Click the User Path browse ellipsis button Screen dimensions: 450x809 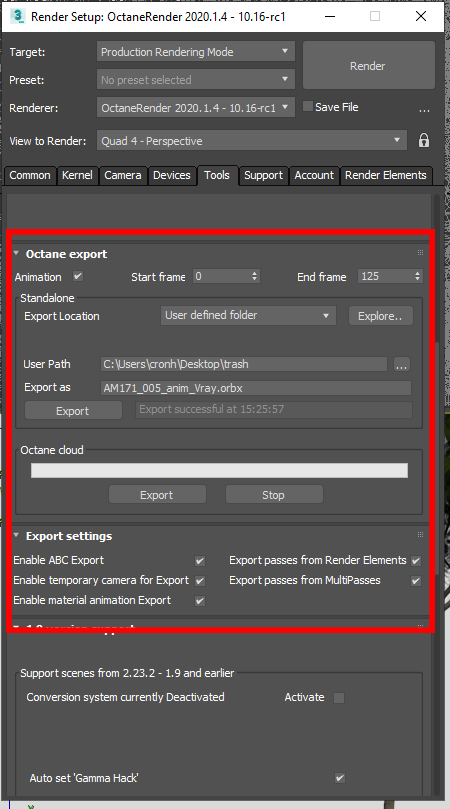pos(401,365)
